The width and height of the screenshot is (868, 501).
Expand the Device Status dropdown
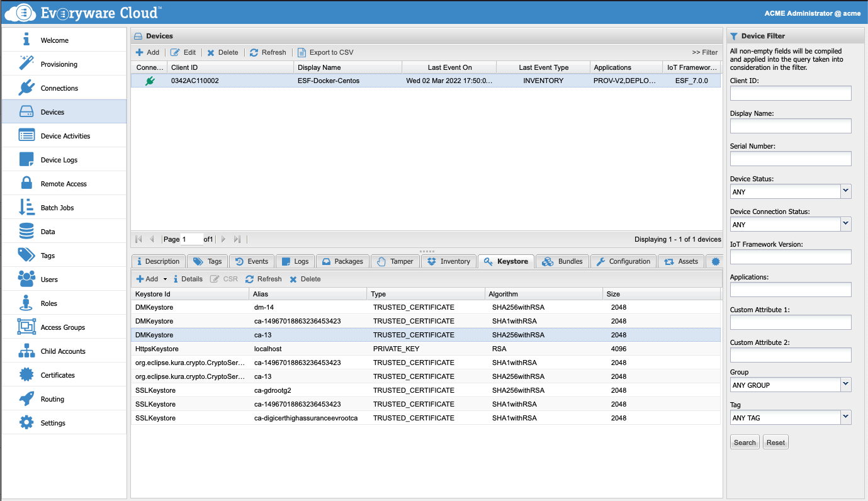846,191
